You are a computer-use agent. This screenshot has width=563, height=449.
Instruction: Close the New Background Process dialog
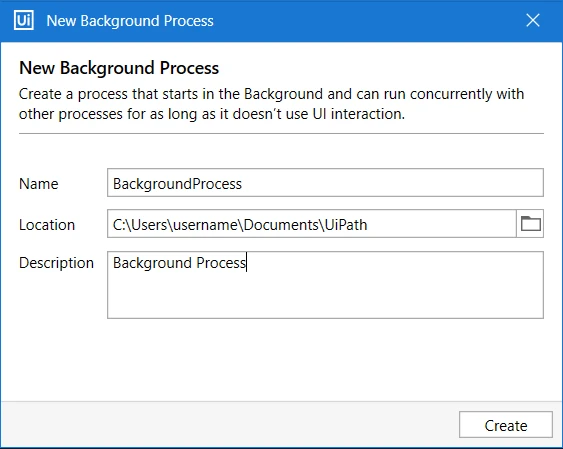click(x=533, y=20)
